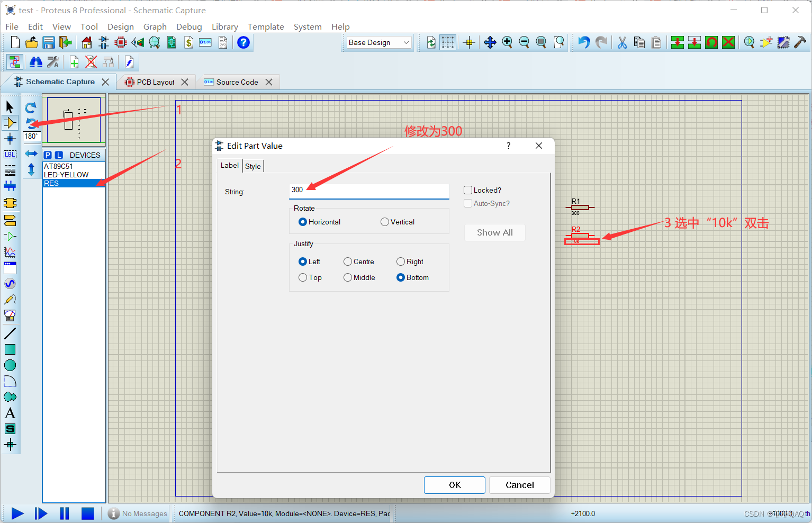This screenshot has height=523, width=812.
Task: Click the Zoom In magnifier icon
Action: (x=507, y=42)
